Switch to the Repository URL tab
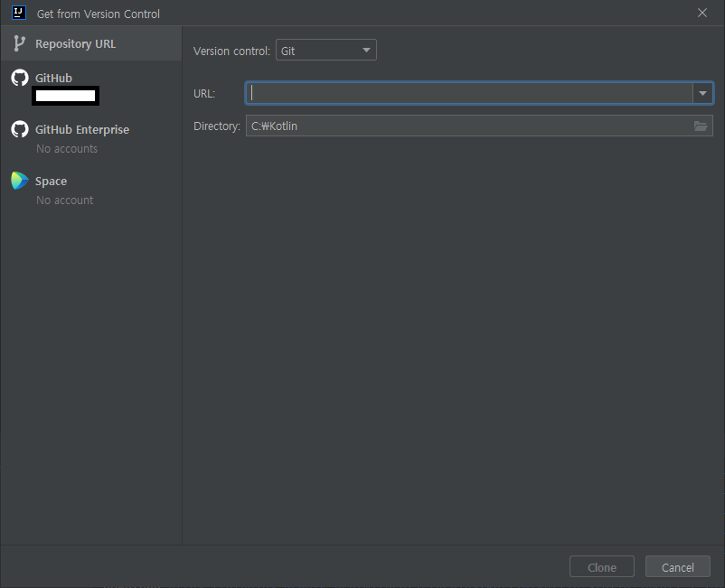Image resolution: width=725 pixels, height=588 pixels. point(91,43)
